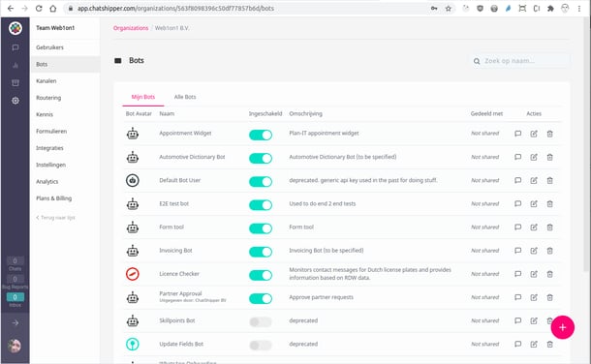Enable the Skillpoints Bot toggle
The height and width of the screenshot is (364, 591).
pos(261,321)
